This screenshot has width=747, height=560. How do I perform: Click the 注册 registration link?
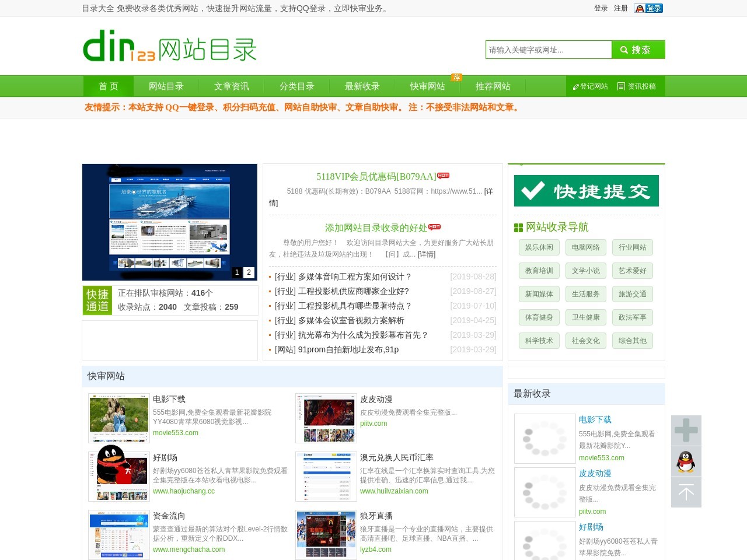(x=620, y=8)
